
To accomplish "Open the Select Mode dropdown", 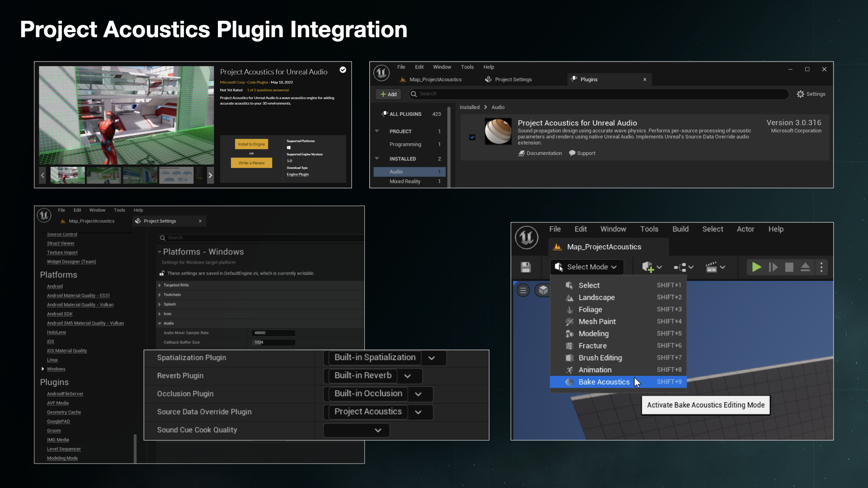I will click(x=586, y=267).
